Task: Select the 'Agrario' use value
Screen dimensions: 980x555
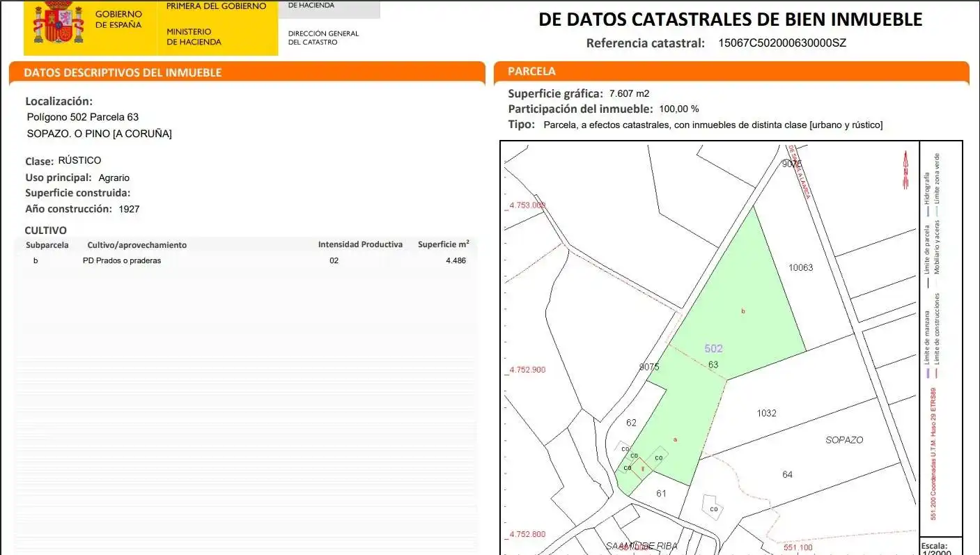Action: (114, 178)
